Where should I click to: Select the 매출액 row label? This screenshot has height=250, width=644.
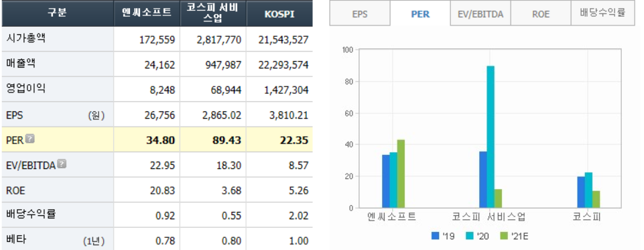click(x=21, y=64)
